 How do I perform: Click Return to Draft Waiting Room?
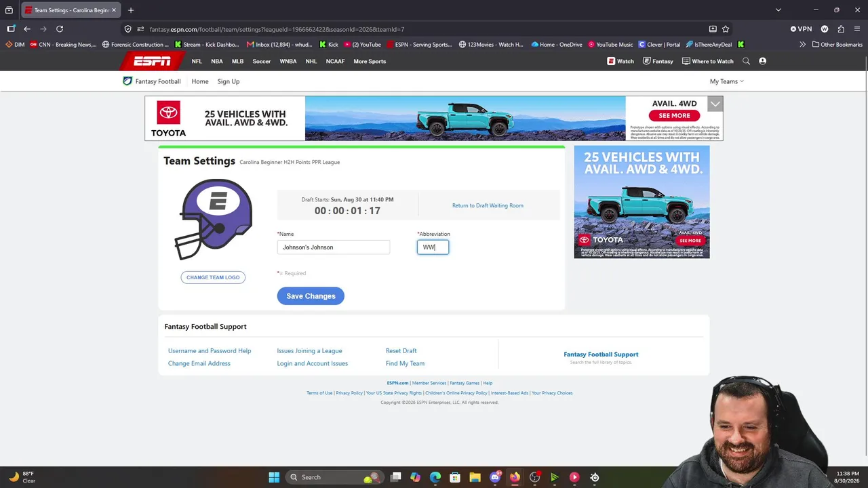[x=488, y=205]
